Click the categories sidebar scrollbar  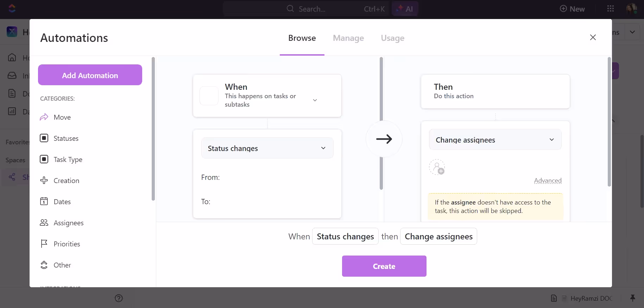[153, 128]
